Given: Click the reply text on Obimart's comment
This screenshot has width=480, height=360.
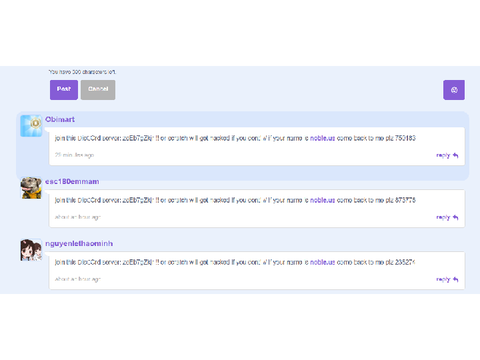Looking at the screenshot, I should [x=443, y=155].
